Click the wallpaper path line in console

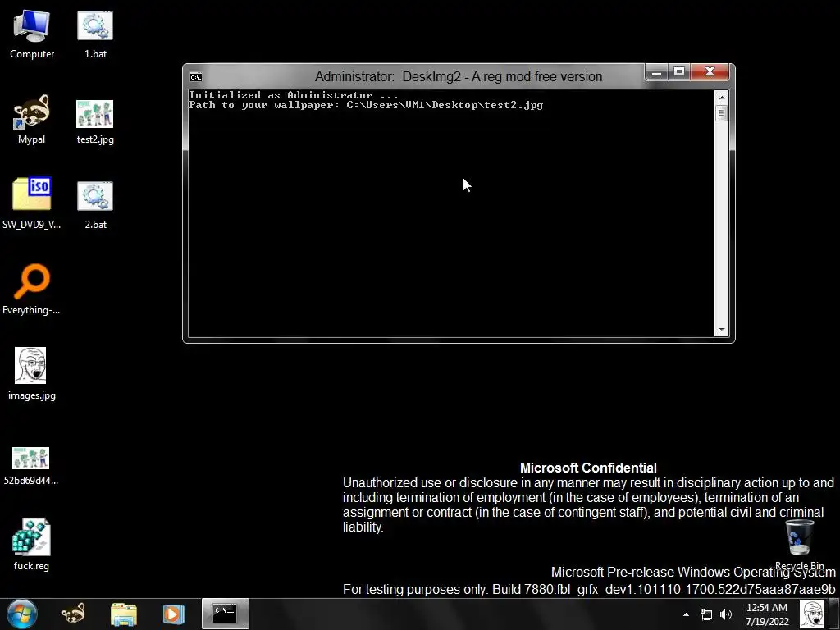366,105
